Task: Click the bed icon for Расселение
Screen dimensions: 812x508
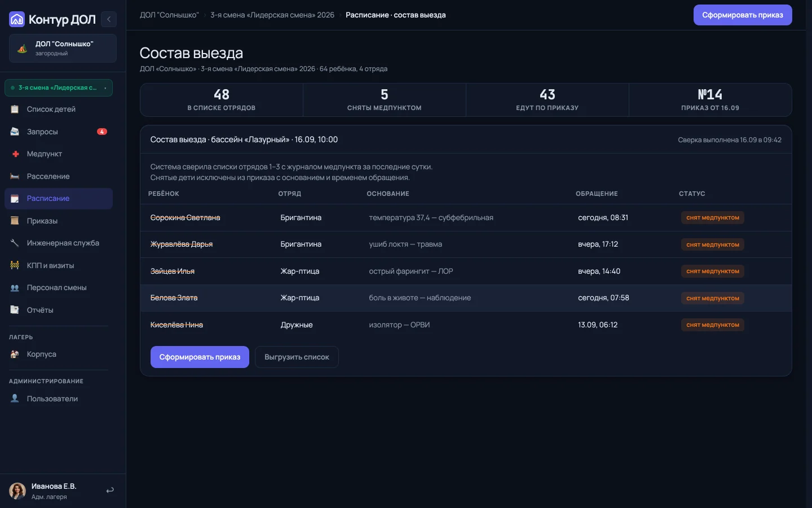Action: point(15,176)
